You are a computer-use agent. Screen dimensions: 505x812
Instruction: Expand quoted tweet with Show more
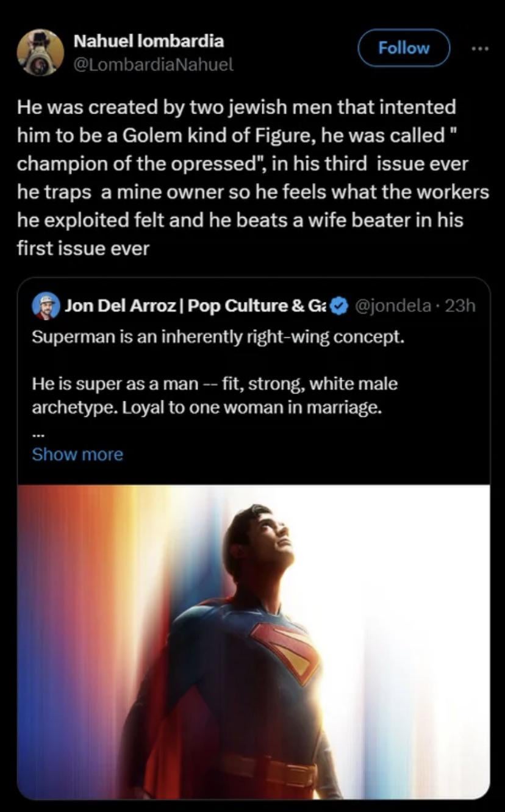(x=77, y=455)
